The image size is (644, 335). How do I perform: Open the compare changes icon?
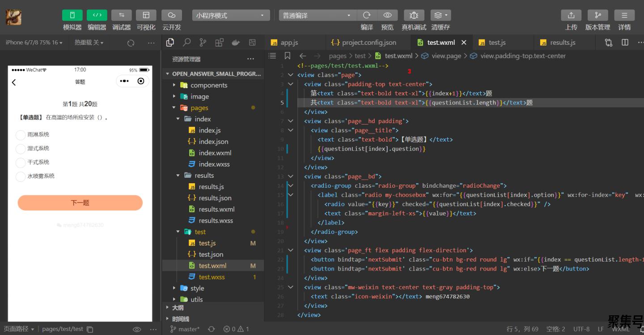pyautogui.click(x=609, y=43)
